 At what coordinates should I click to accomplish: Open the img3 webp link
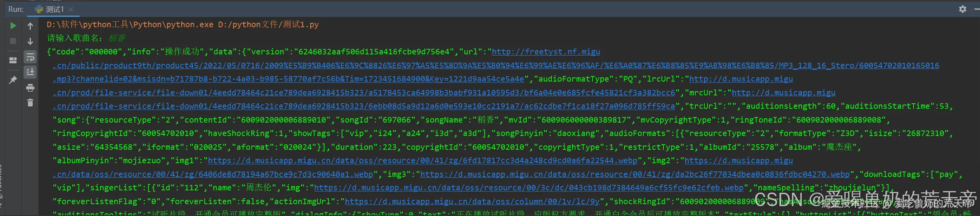[x=635, y=174]
